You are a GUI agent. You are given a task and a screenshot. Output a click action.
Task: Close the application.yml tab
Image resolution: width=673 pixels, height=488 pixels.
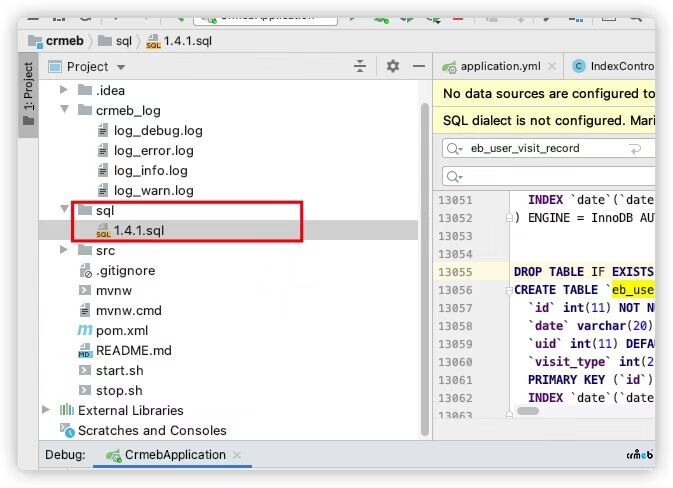(x=552, y=67)
